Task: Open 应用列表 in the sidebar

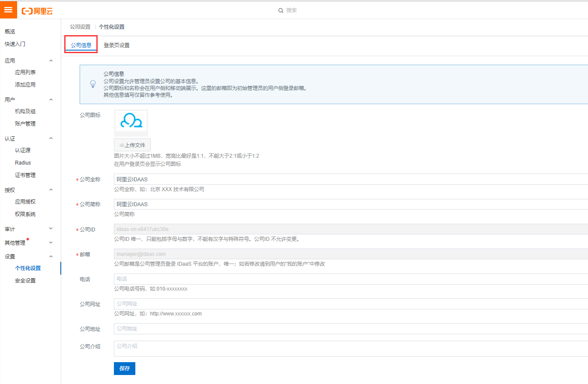Action: pyautogui.click(x=25, y=72)
